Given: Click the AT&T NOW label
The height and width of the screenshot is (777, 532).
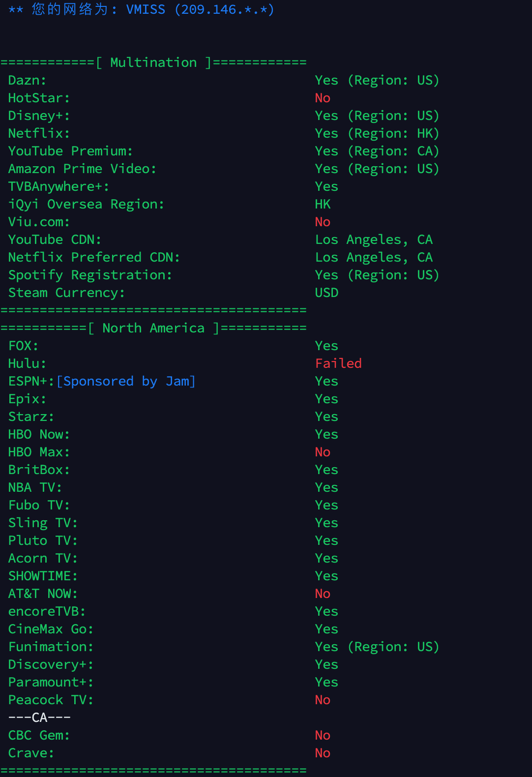Looking at the screenshot, I should click(x=43, y=594).
